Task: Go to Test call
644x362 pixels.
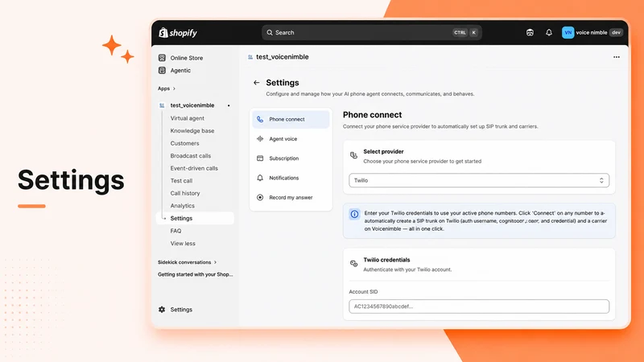Action: (x=181, y=180)
